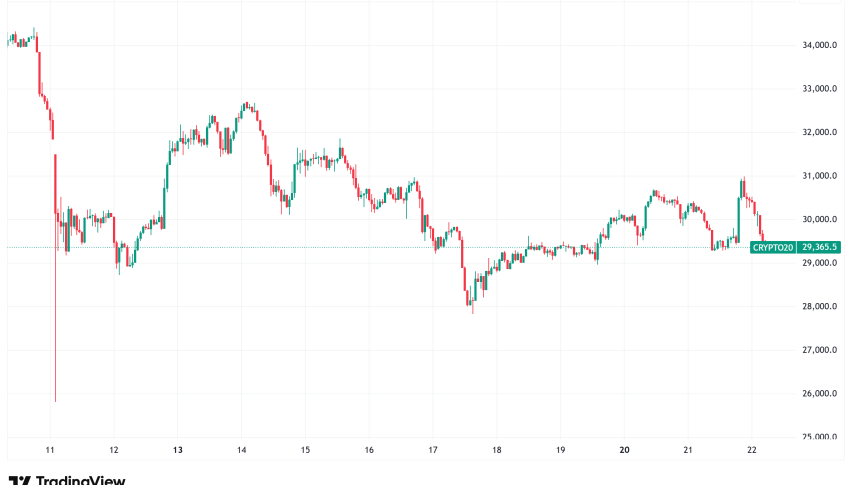Select bold date 20 on time axis

point(625,450)
